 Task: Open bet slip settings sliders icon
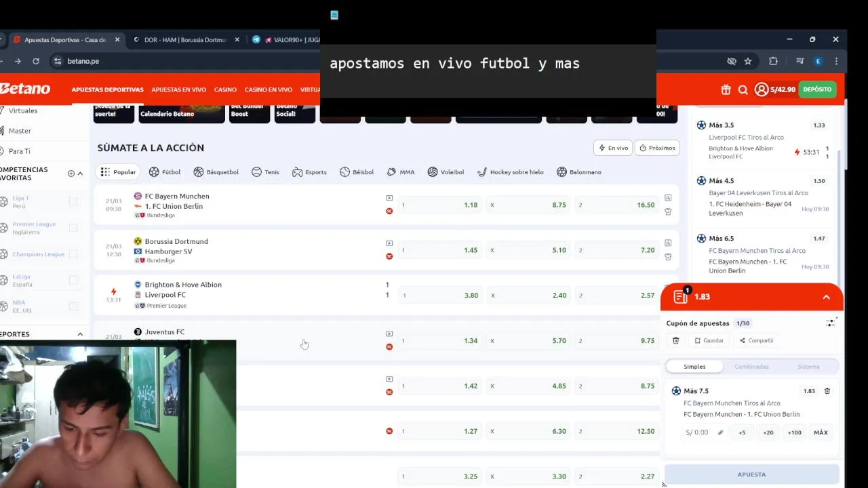831,323
